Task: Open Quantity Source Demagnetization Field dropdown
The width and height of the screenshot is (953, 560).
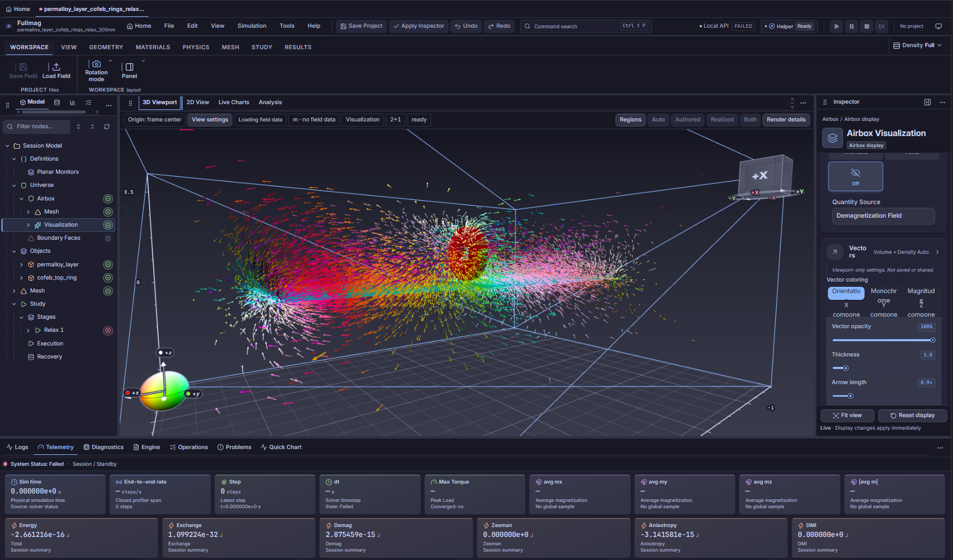Action: pyautogui.click(x=883, y=216)
